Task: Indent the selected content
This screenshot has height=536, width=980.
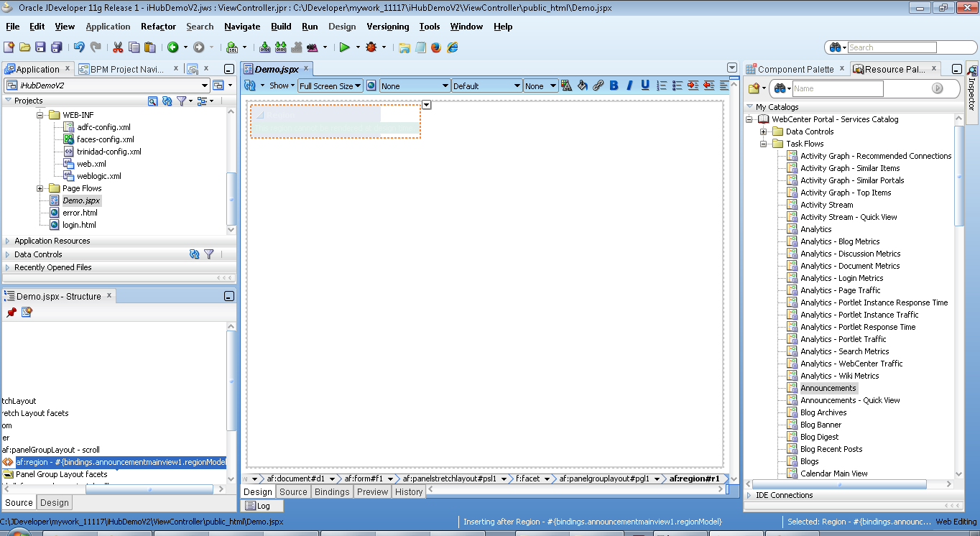Action: pyautogui.click(x=693, y=86)
